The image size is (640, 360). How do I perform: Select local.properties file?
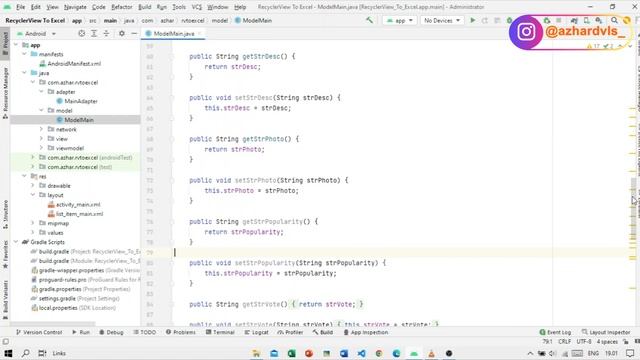coord(58,308)
